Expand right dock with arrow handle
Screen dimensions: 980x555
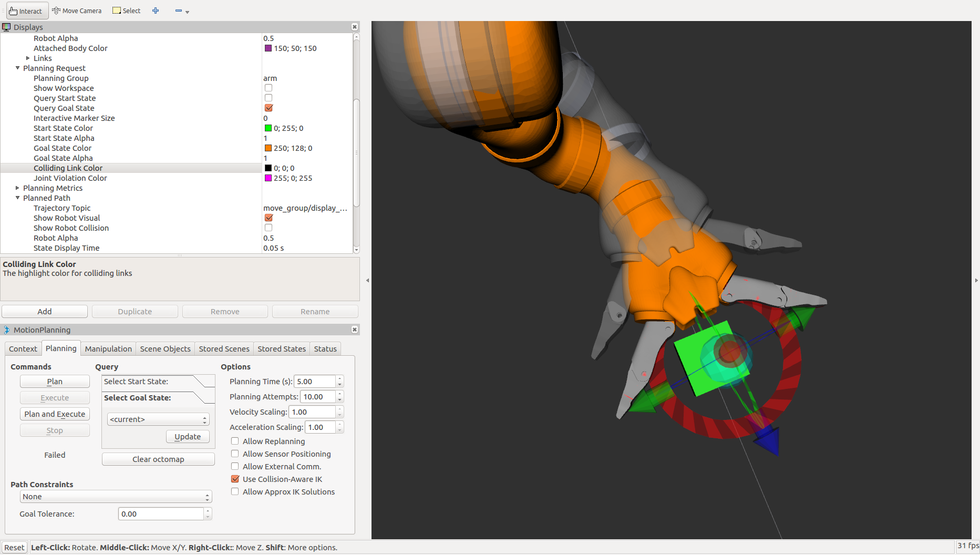pyautogui.click(x=976, y=280)
